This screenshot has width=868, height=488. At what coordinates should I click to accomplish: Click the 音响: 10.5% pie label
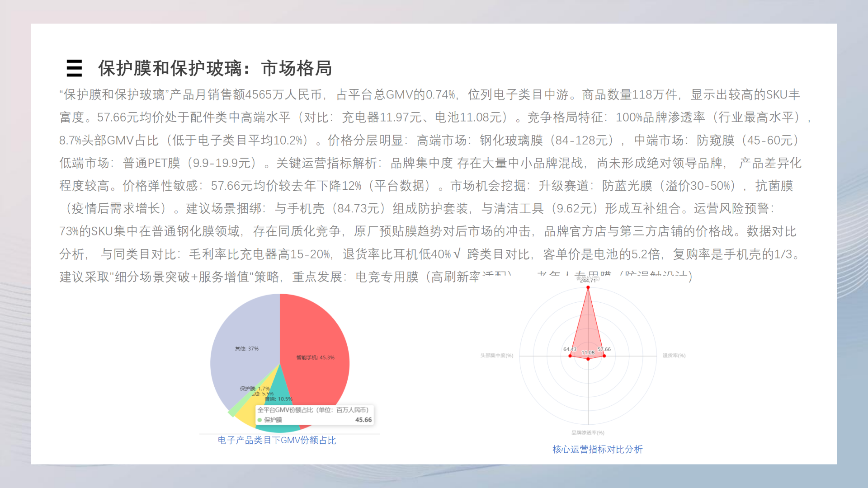[278, 399]
